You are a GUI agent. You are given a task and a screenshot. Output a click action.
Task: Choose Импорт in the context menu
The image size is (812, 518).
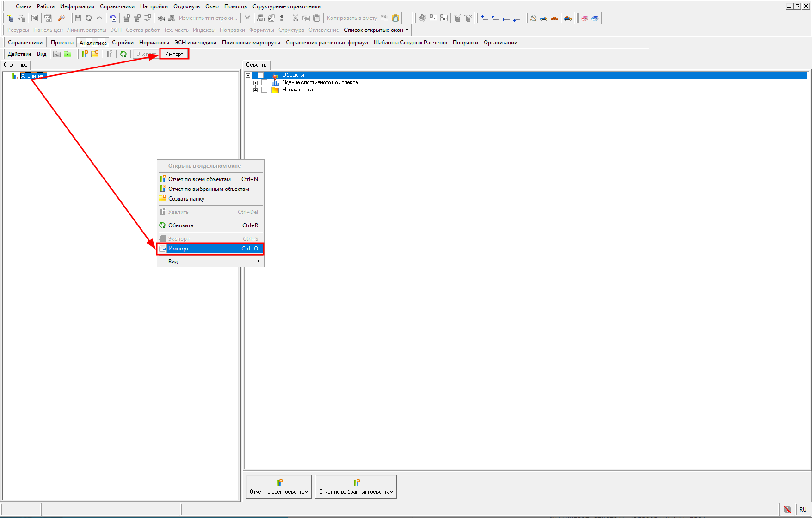click(x=210, y=249)
